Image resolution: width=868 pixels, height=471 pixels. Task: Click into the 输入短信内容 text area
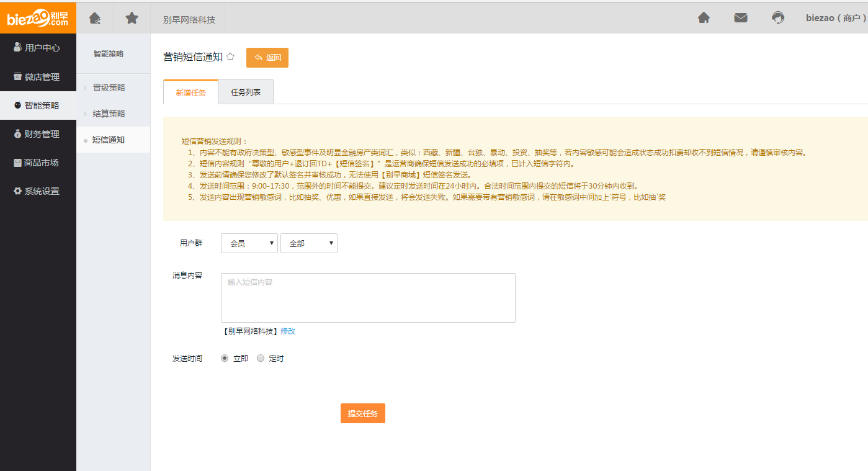pyautogui.click(x=368, y=298)
